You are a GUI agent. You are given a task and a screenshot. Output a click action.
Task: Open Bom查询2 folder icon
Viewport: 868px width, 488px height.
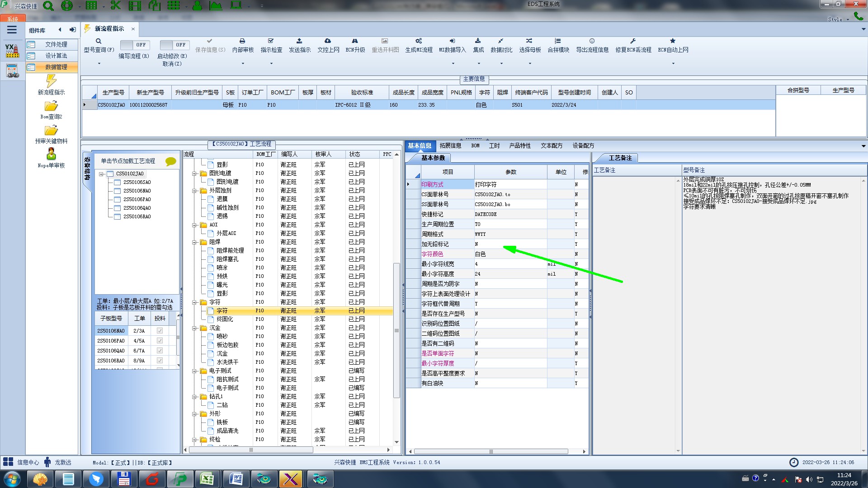click(x=51, y=106)
